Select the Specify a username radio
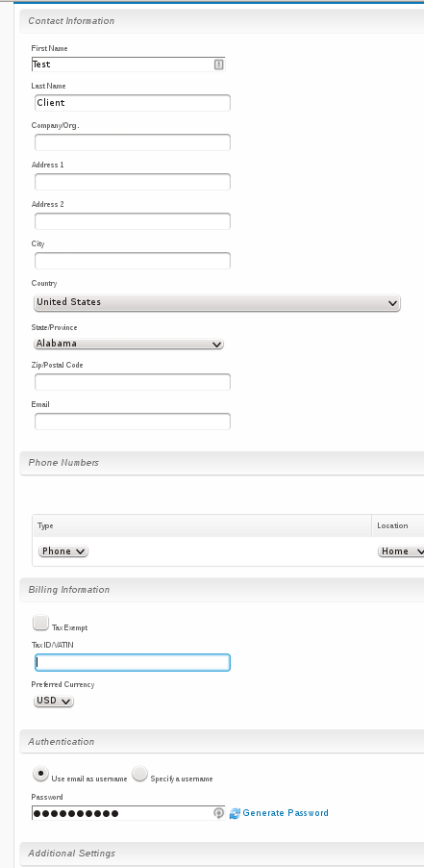The width and height of the screenshot is (424, 868). 139,774
